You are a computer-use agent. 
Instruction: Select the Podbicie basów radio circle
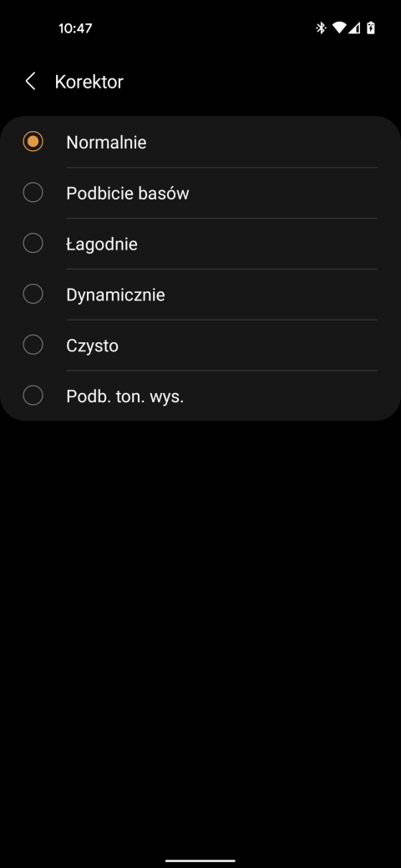pos(33,193)
